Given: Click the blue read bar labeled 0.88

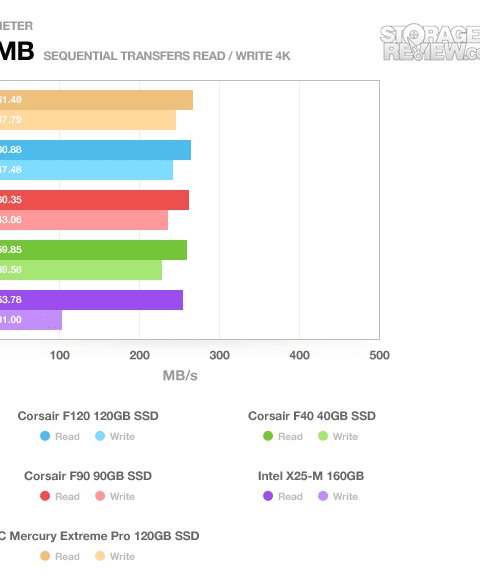Looking at the screenshot, I should 95,150.
